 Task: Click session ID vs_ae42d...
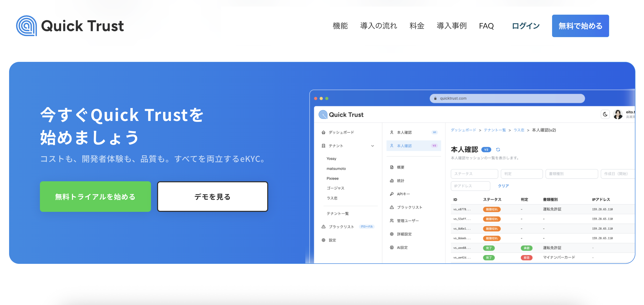[462, 258]
